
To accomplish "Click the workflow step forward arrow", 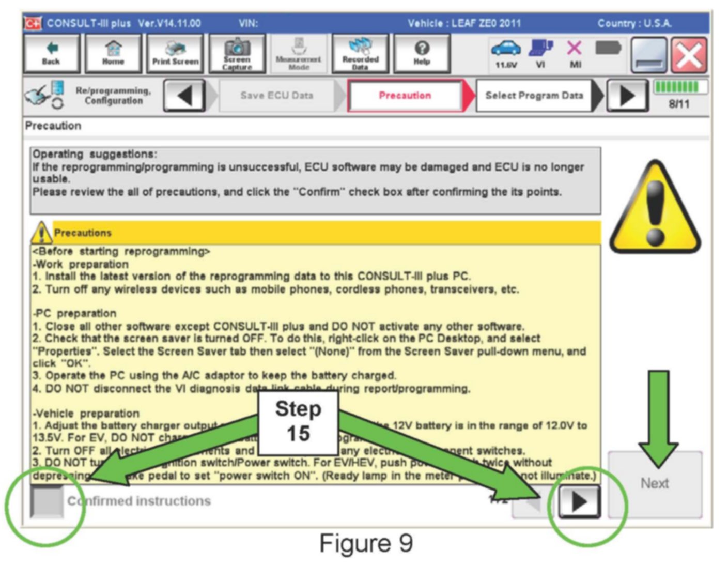I will 627,96.
